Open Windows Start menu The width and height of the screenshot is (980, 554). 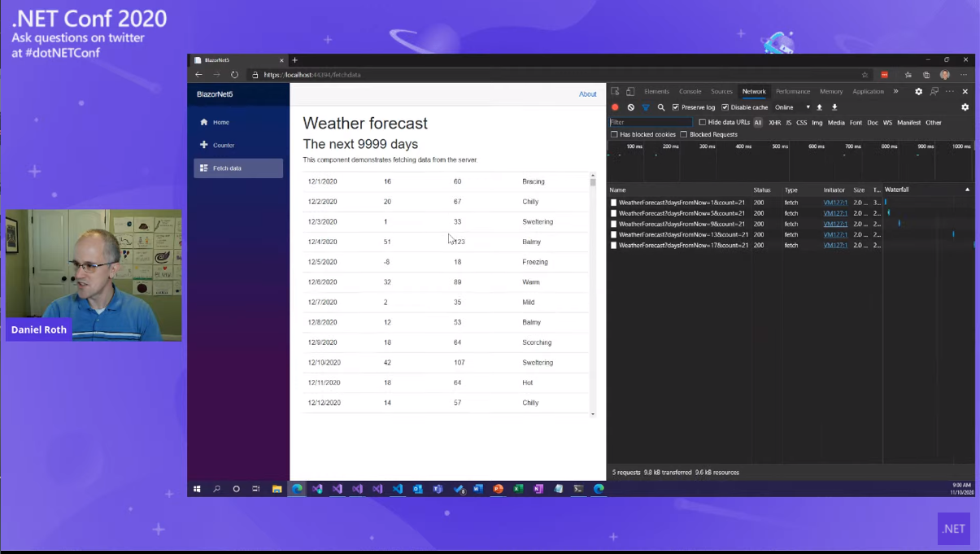[197, 489]
